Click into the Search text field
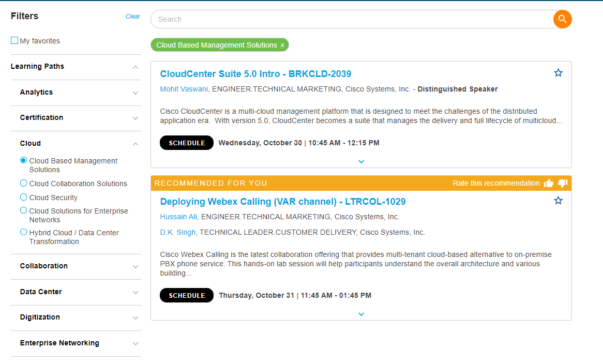Screen dimensions: 603x364 pos(352,19)
